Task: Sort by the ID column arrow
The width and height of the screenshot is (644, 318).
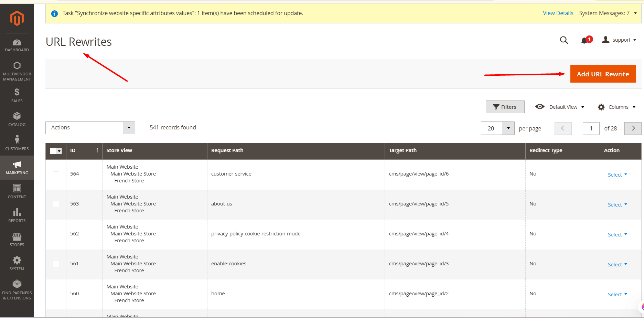Action: click(x=97, y=150)
